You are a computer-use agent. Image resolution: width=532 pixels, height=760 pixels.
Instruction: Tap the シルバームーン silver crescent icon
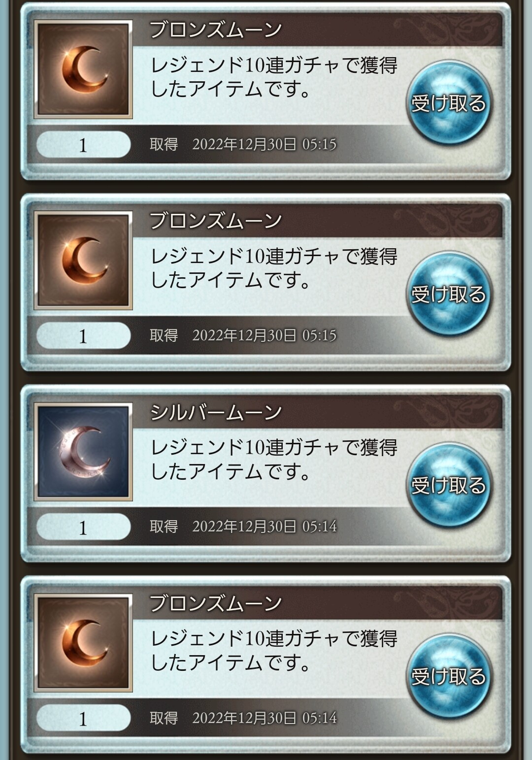[83, 452]
